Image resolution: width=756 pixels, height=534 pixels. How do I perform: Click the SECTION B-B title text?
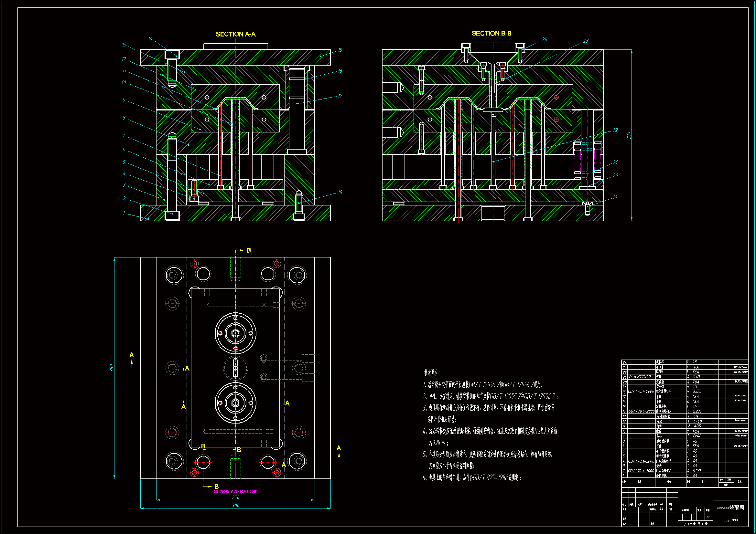click(x=491, y=34)
